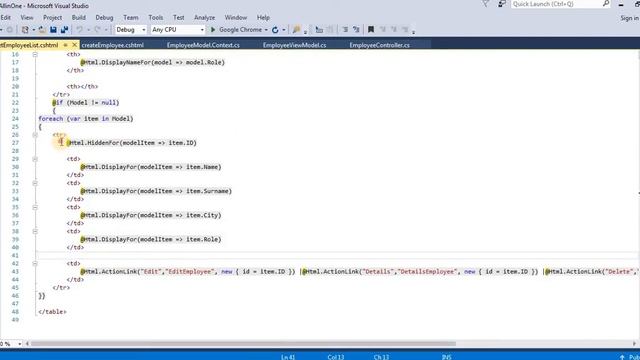Viewport: 640px width, 360px height.
Task: Toggle a bookmark with the Bookmark icon
Action: coord(371,30)
